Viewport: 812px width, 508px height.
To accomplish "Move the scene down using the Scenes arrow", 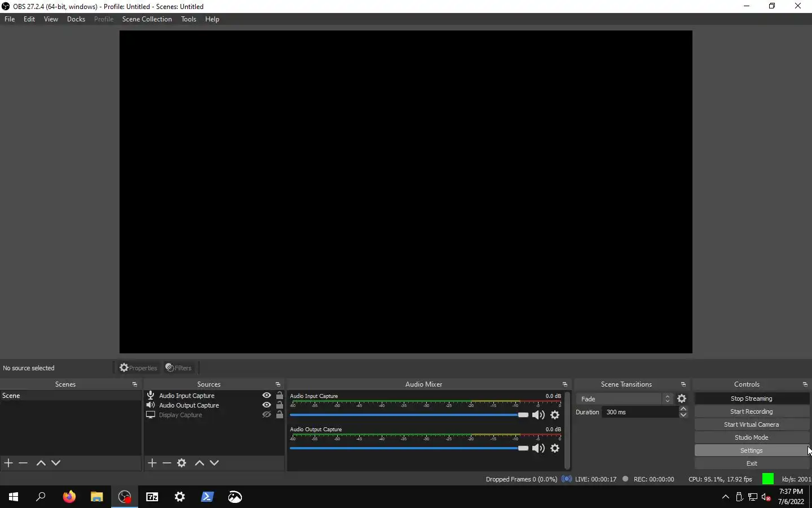I will (56, 463).
